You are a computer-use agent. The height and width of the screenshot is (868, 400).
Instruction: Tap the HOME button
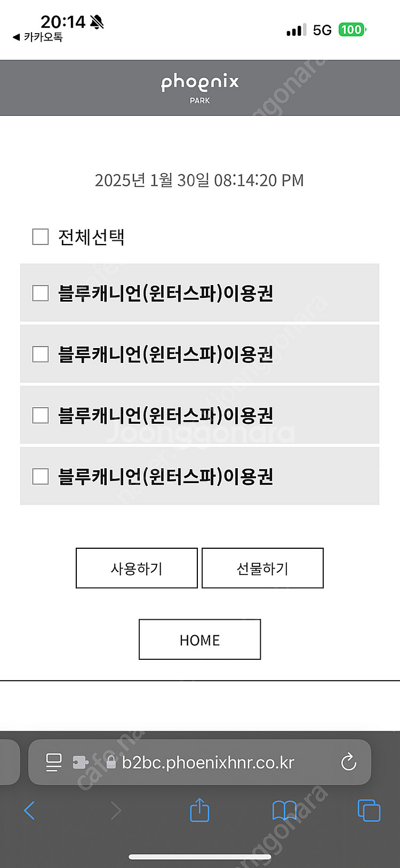coord(200,640)
